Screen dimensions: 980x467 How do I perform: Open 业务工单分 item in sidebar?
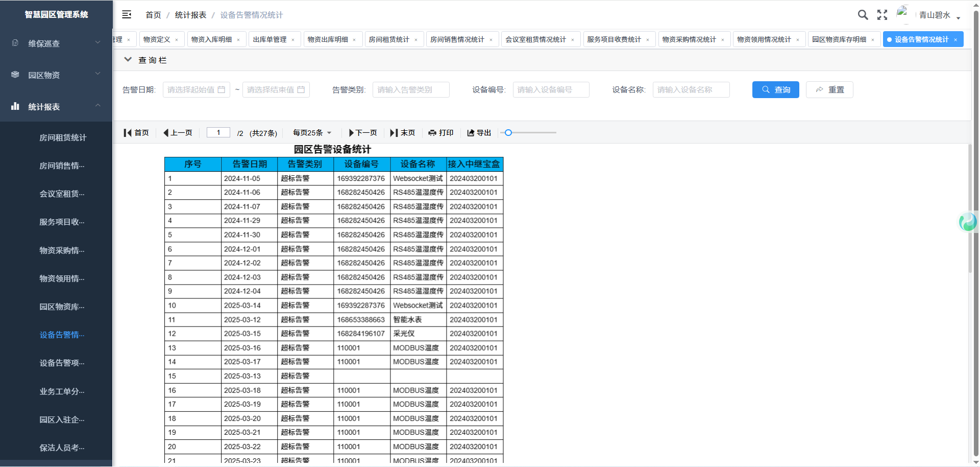tap(62, 391)
